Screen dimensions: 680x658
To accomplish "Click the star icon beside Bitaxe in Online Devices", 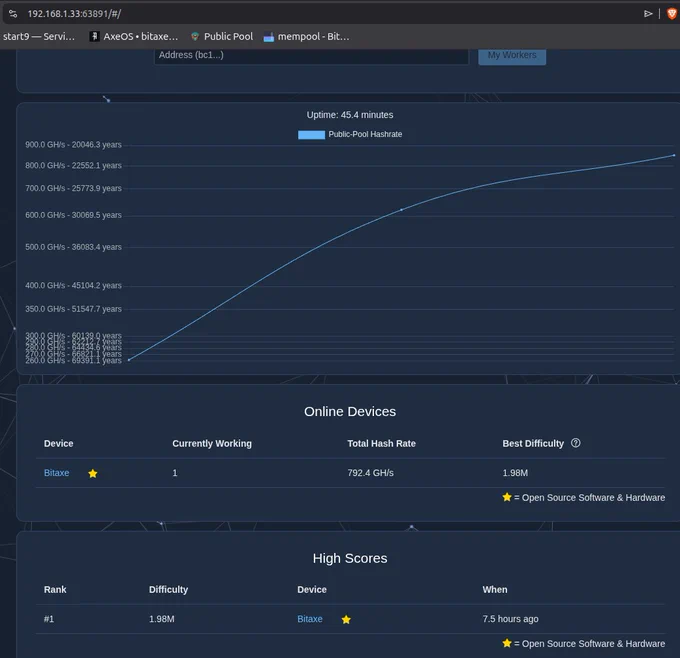I will 93,473.
